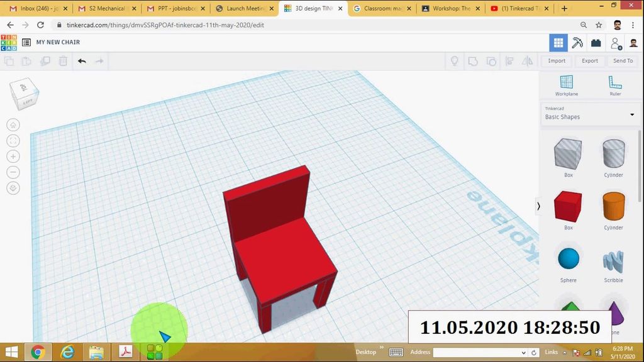Screen dimensions: 644x362
Task: Select the Workplane tool
Action: click(x=567, y=85)
